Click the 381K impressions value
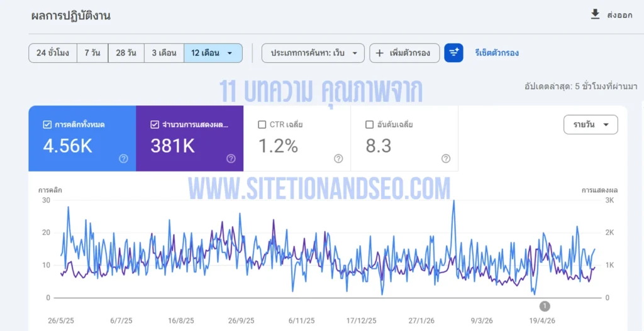Viewport: 644px width, 331px height. [172, 146]
